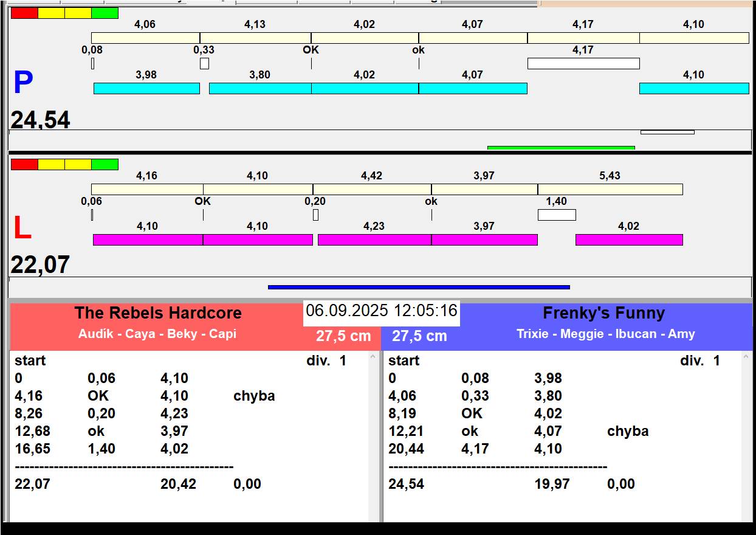Click scroll-up arrow in The Rebels Hardcore results panel
The width and height of the screenshot is (756, 535).
[x=373, y=358]
